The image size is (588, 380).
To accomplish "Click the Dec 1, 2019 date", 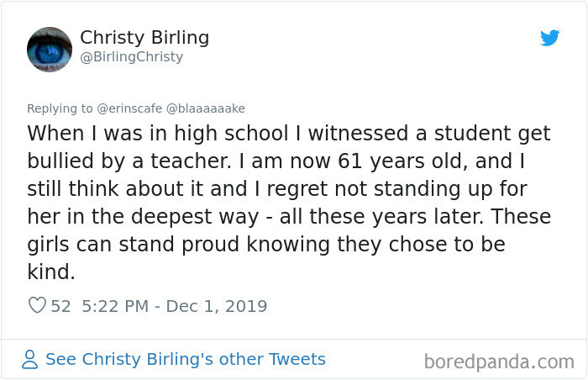I will [x=217, y=306].
